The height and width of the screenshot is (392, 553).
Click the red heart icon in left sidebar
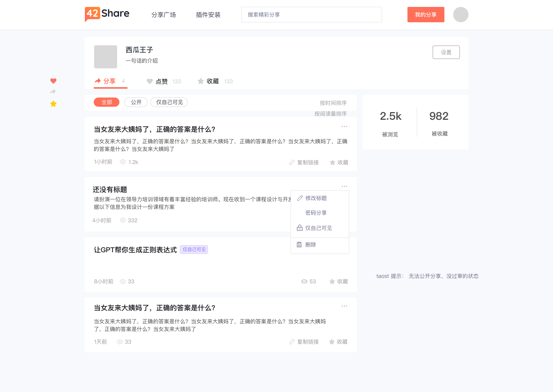[x=53, y=81]
